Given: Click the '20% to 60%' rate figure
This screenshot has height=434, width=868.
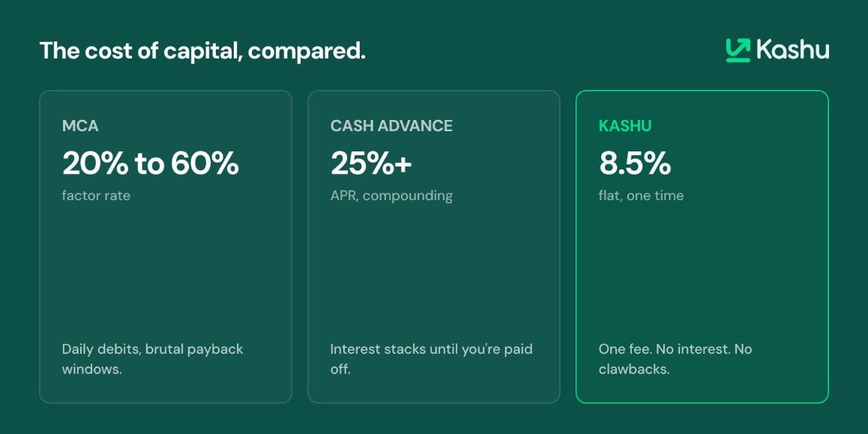Looking at the screenshot, I should click(151, 164).
